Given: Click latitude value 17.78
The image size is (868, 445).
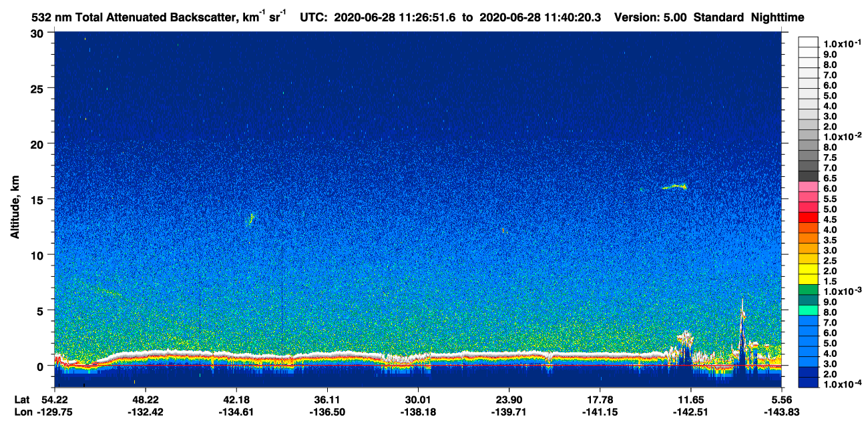Looking at the screenshot, I should pos(600,400).
